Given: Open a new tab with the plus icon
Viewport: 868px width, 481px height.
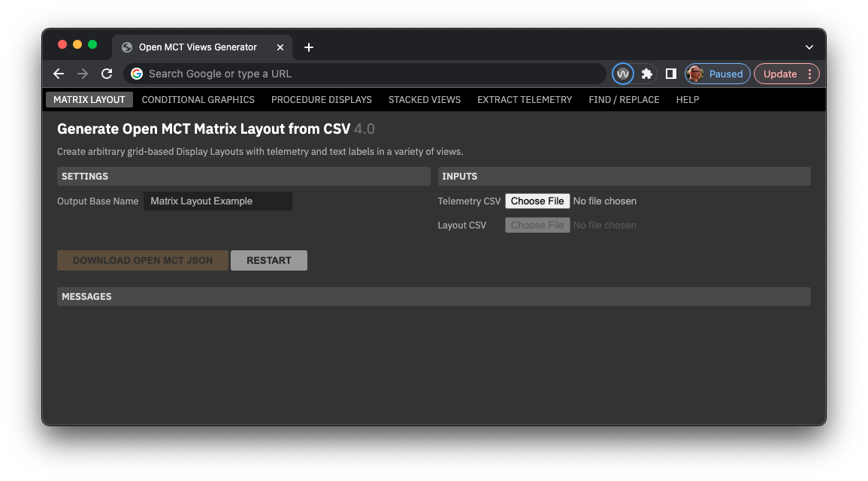Looking at the screenshot, I should pos(309,47).
